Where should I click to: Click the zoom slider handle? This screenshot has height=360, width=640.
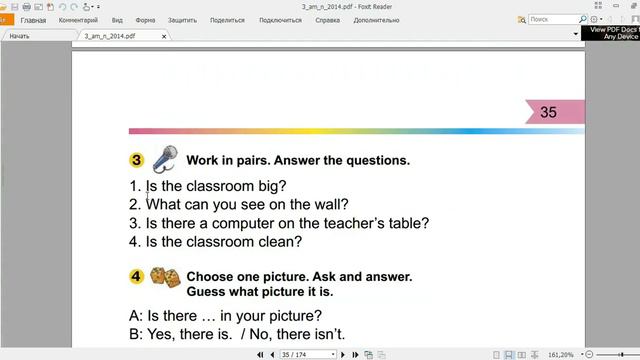coord(621,354)
